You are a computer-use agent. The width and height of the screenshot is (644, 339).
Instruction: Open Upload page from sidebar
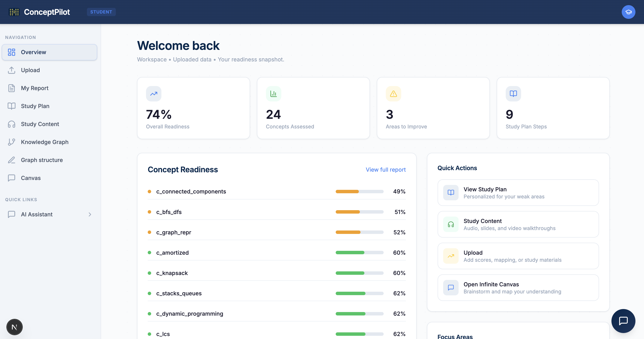[30, 70]
